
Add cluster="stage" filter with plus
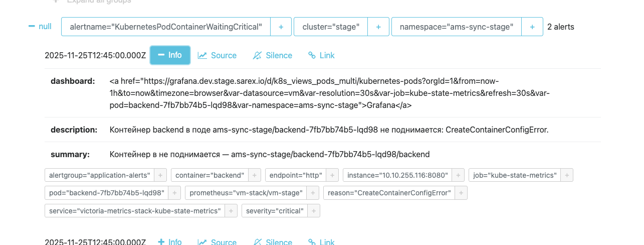click(x=378, y=27)
